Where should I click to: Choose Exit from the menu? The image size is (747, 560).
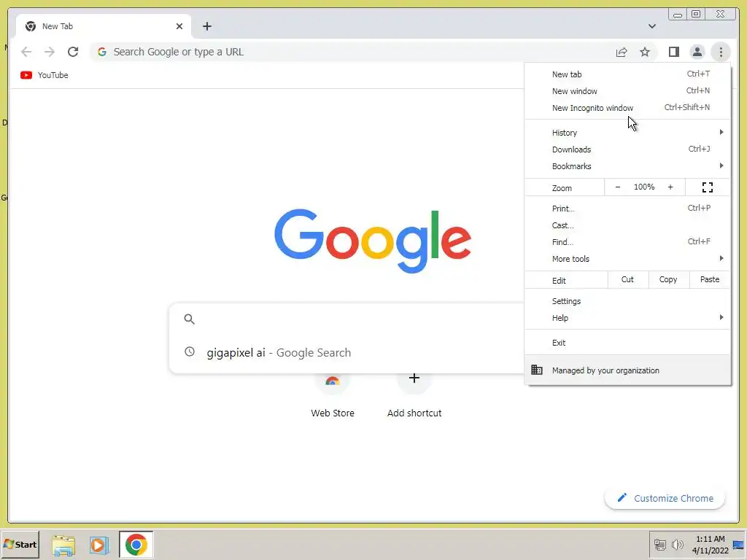coord(628,343)
